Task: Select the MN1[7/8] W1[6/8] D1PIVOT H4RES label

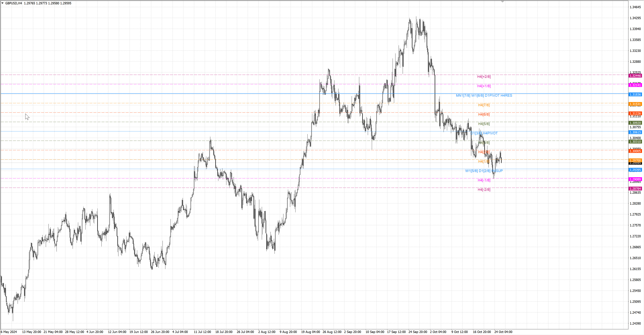Action: coord(484,95)
